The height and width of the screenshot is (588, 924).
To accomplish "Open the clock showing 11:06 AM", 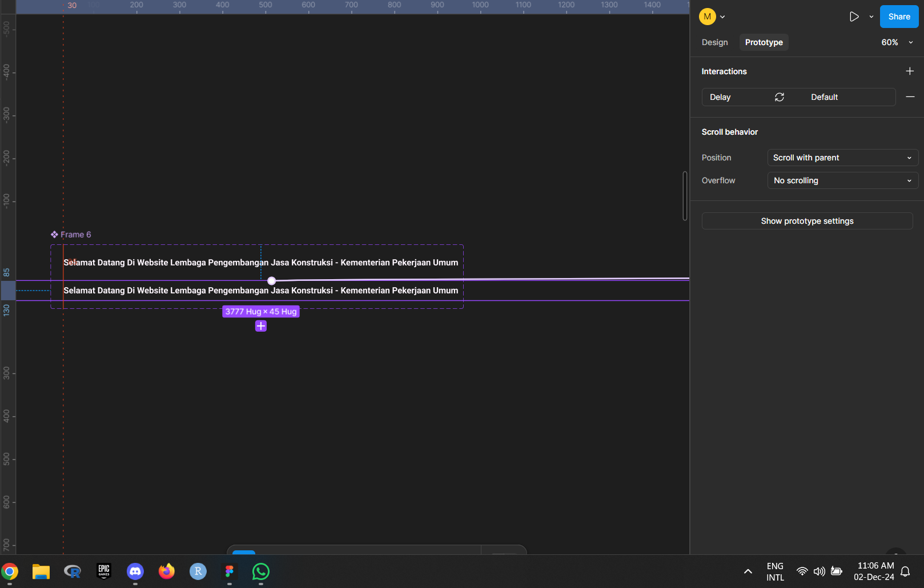I will [x=874, y=571].
